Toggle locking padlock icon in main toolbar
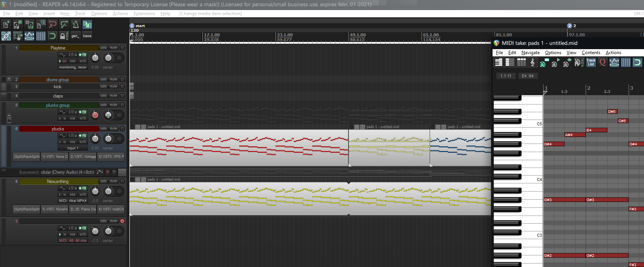Viewport: 644px width, 267px height. pos(64,36)
